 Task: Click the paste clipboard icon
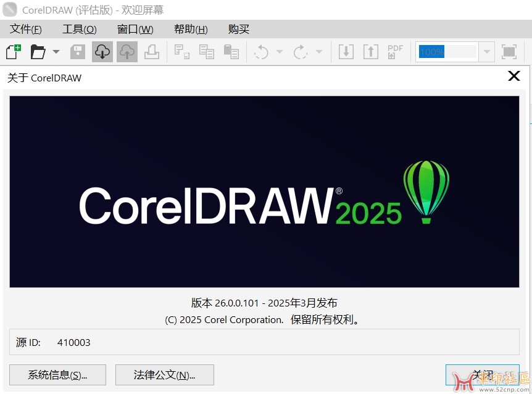click(x=231, y=52)
